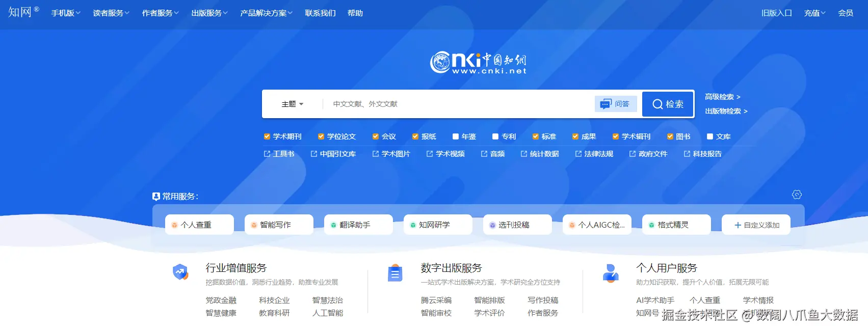Open the 音频 external link
This screenshot has width=868, height=332.
point(492,154)
